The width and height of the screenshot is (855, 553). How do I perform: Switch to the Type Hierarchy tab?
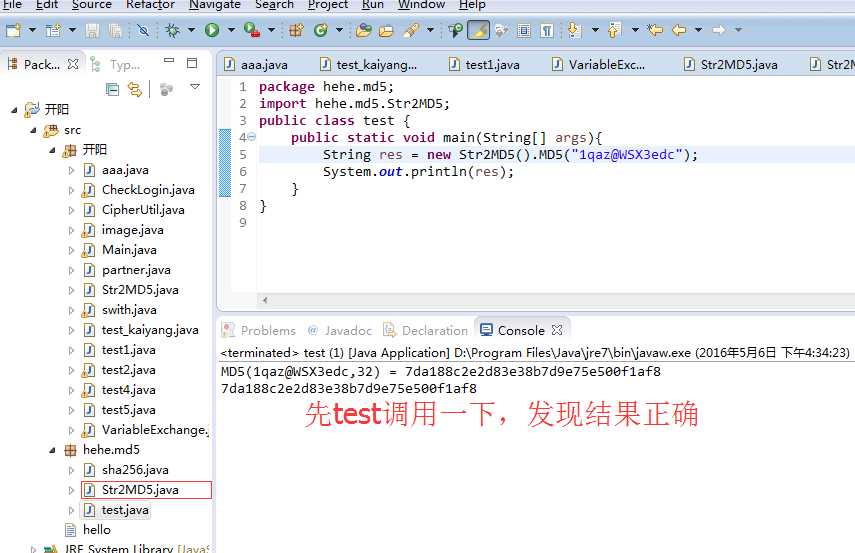(x=116, y=64)
